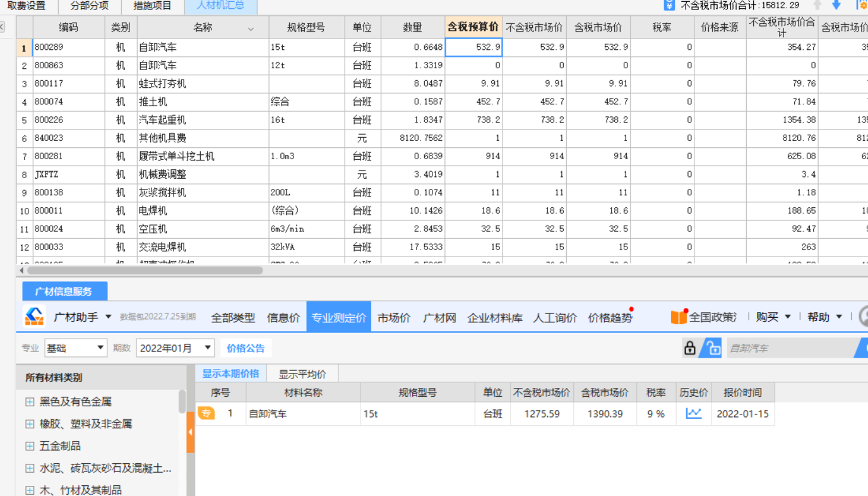
Task: Click the yuan currency total icon
Action: [669, 5]
